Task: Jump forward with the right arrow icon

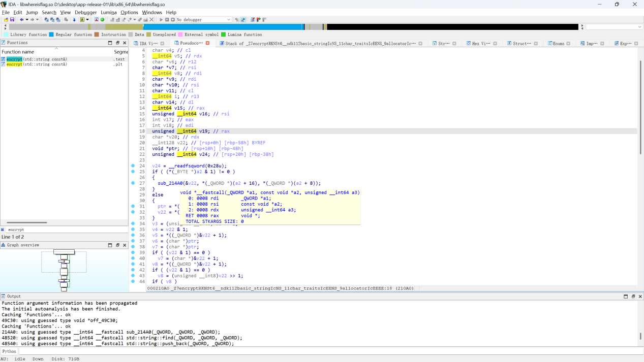Action: pyautogui.click(x=32, y=19)
